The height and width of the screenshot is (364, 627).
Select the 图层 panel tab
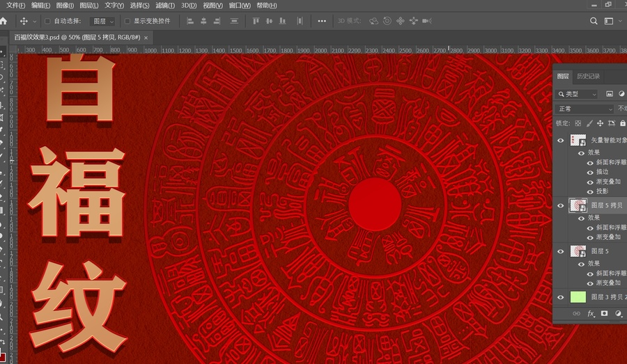pos(563,76)
